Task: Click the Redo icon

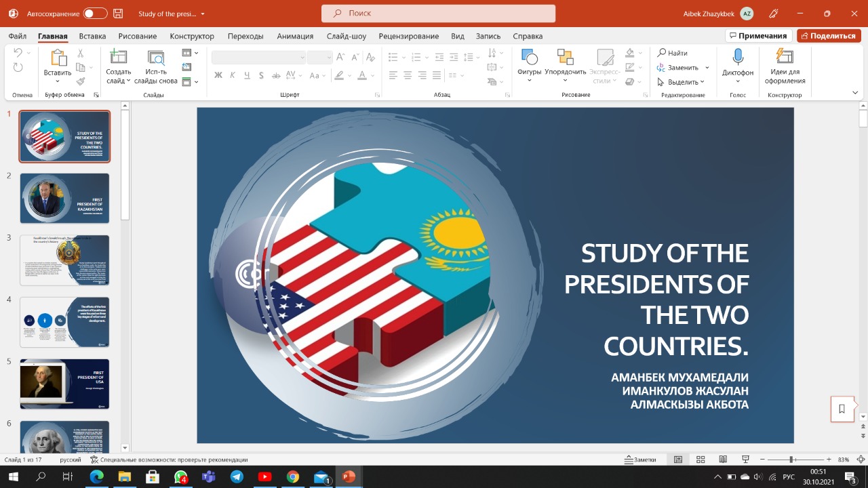Action: [x=18, y=68]
